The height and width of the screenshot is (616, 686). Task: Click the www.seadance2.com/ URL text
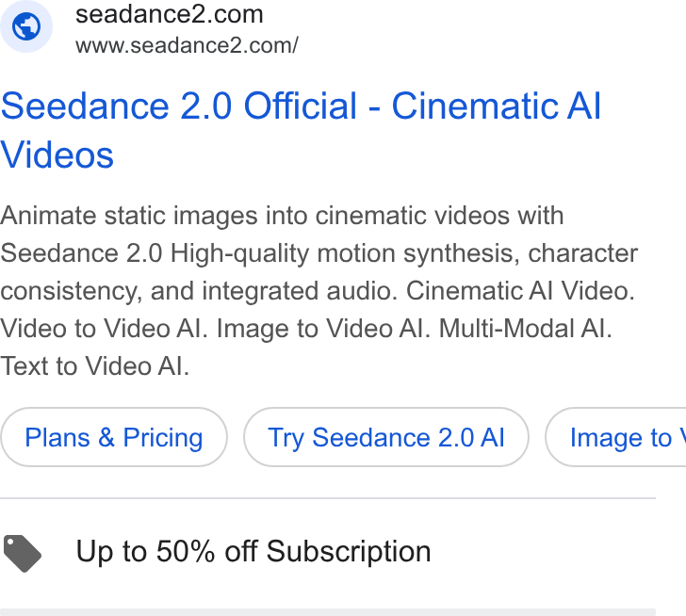(187, 45)
